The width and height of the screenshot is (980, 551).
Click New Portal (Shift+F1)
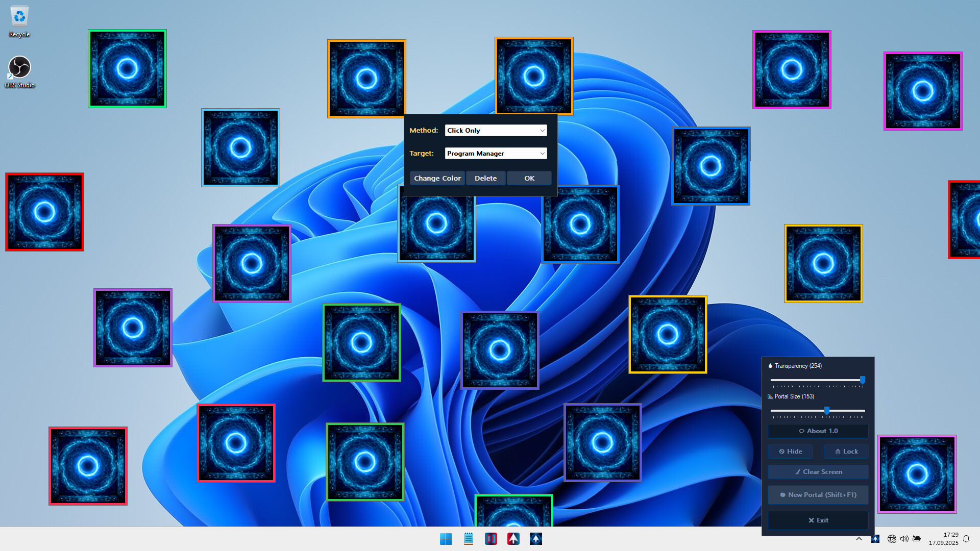(818, 494)
